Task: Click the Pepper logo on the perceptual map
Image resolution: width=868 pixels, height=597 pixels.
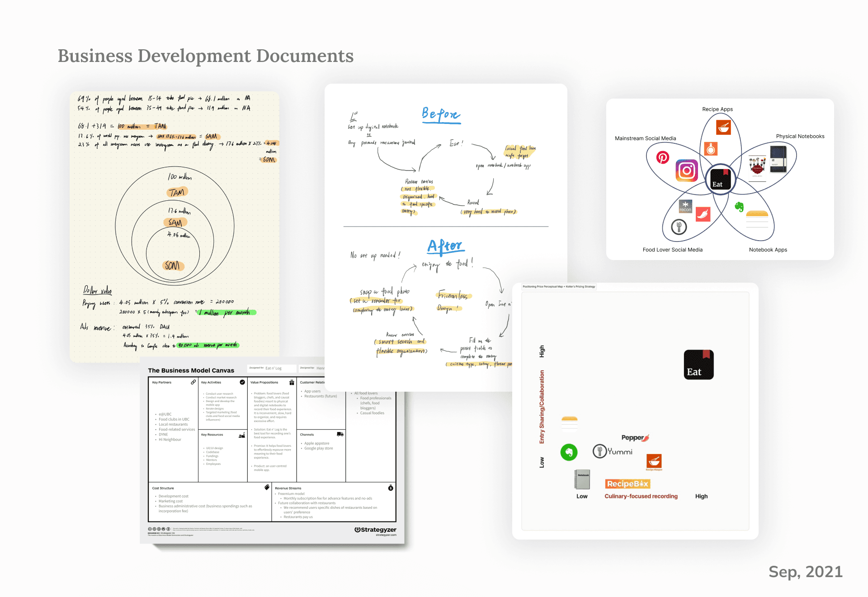Action: [635, 437]
